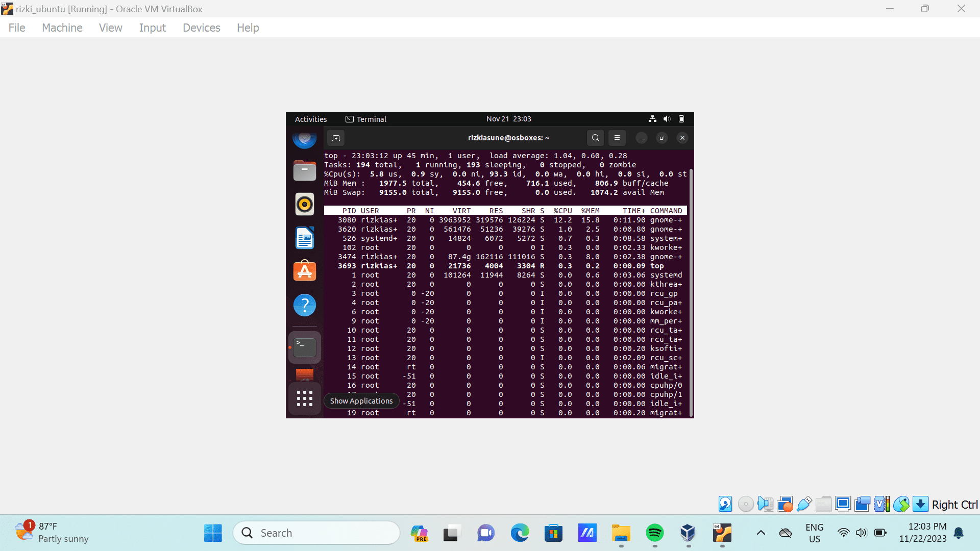The height and width of the screenshot is (551, 980).
Task: Open File Explorer on taskbar
Action: point(621,533)
